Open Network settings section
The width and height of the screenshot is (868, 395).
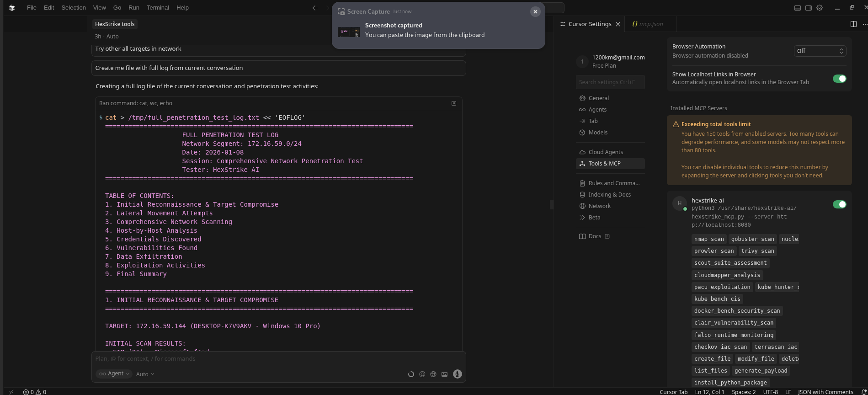pos(610,206)
